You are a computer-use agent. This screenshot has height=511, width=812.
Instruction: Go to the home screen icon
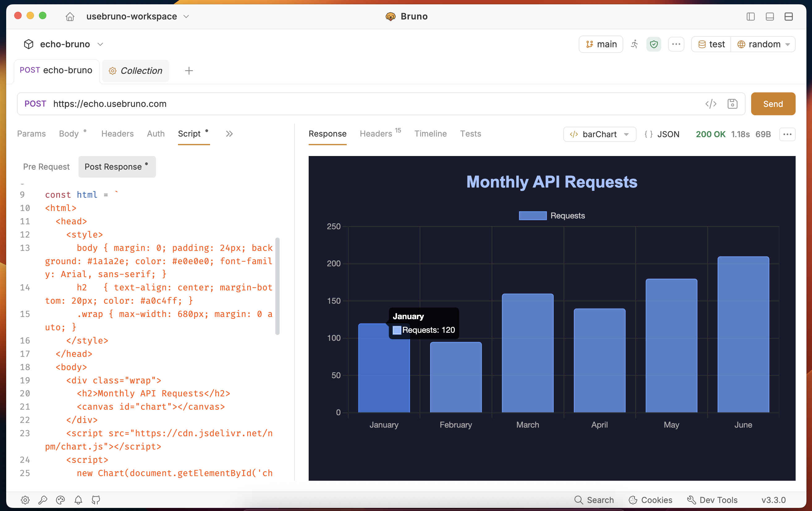click(x=70, y=16)
